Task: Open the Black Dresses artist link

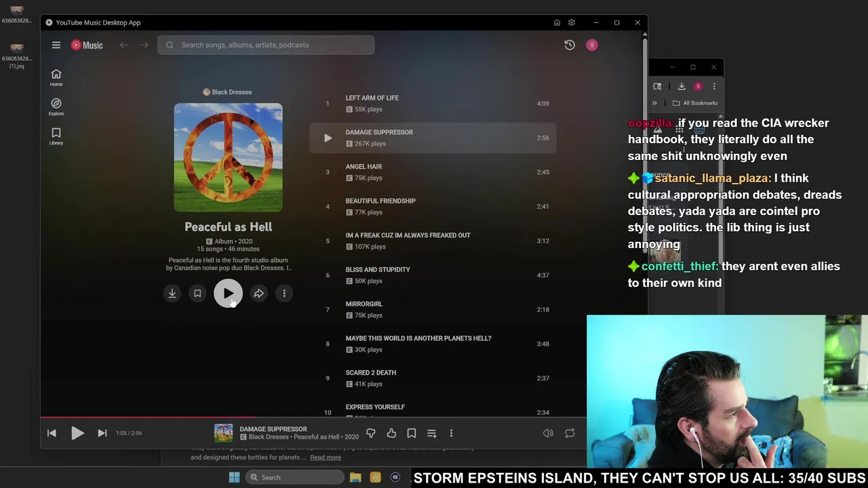Action: click(x=227, y=92)
